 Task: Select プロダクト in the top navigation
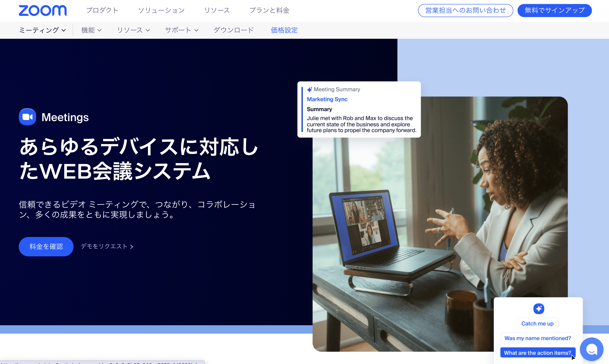(102, 10)
